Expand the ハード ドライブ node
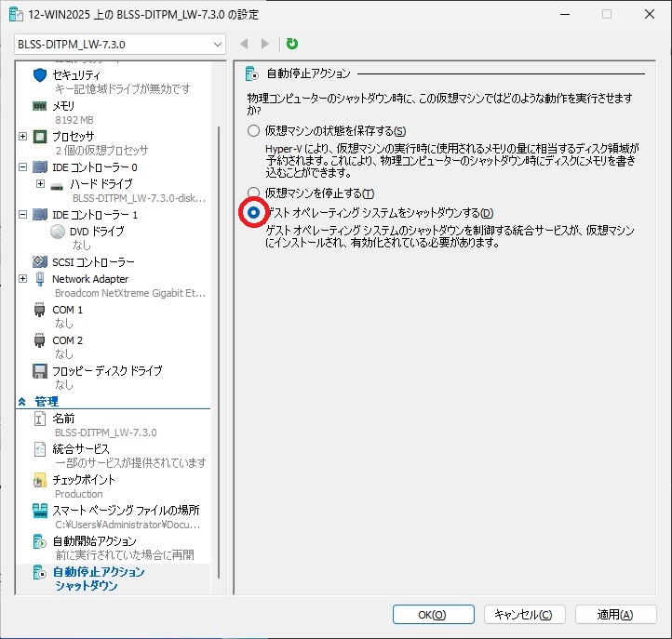The image size is (672, 639). [40, 184]
